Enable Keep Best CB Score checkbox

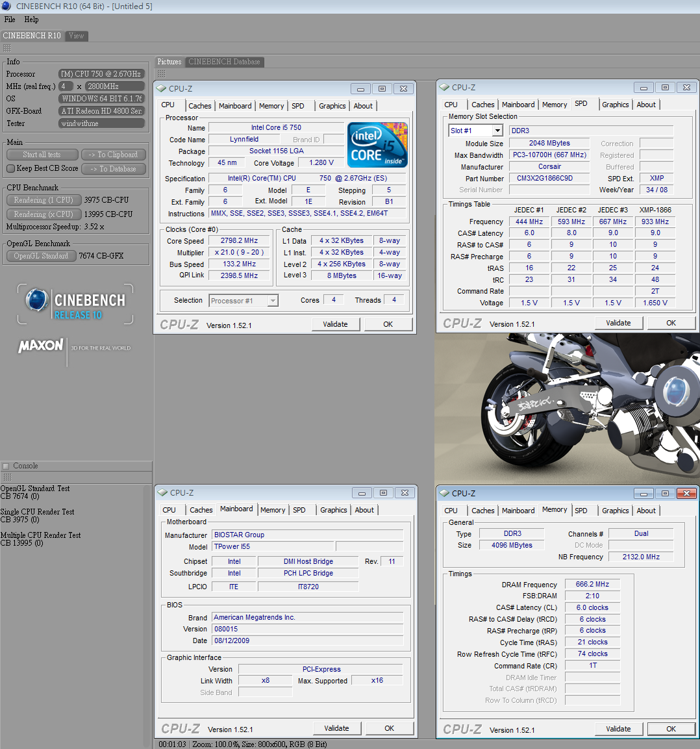point(10,169)
